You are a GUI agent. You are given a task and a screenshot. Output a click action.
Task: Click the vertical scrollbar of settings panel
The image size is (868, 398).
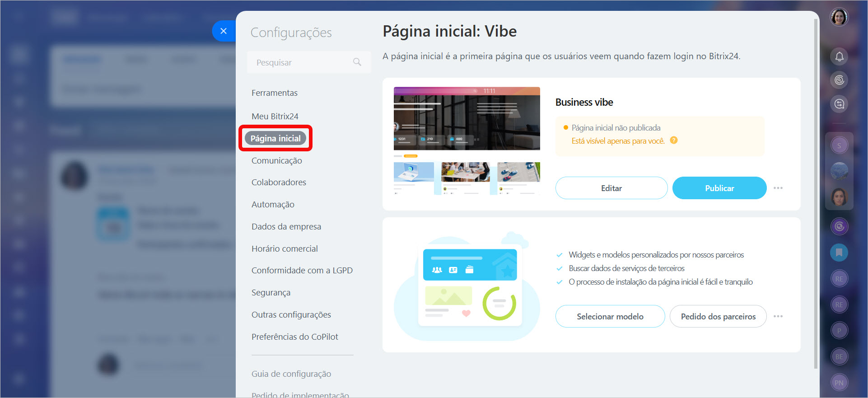click(x=816, y=193)
